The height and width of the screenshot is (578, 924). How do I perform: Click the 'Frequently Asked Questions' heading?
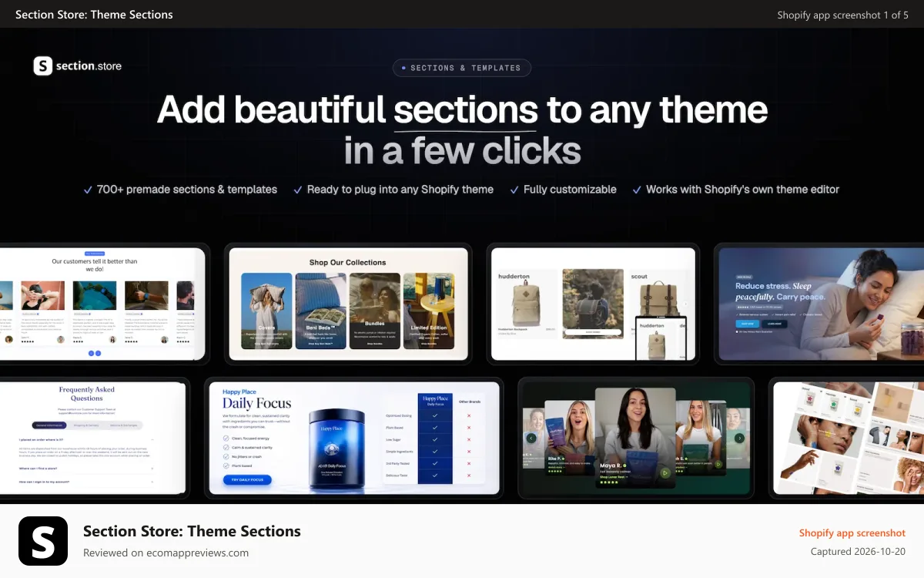pos(87,394)
